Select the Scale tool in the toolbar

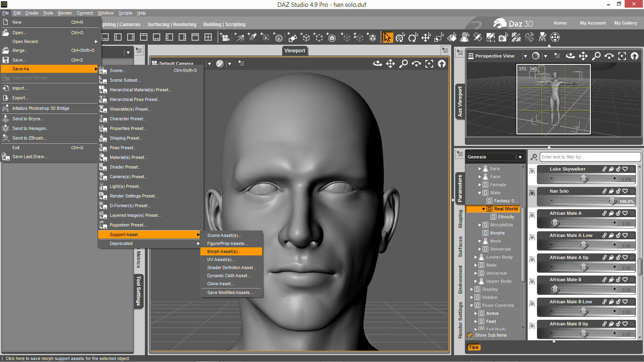[x=439, y=37]
